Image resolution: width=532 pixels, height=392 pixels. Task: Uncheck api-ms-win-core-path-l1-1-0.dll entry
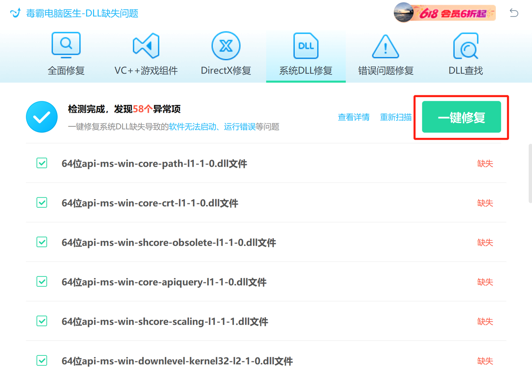pos(41,163)
